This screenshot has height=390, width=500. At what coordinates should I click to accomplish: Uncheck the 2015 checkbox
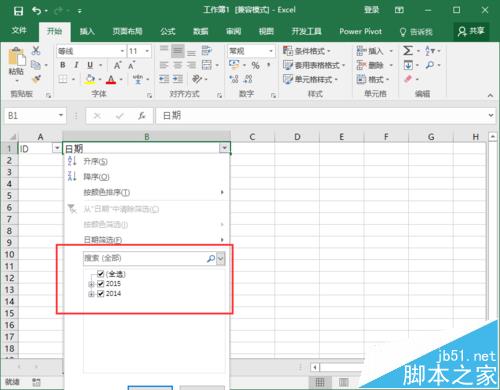pos(101,284)
